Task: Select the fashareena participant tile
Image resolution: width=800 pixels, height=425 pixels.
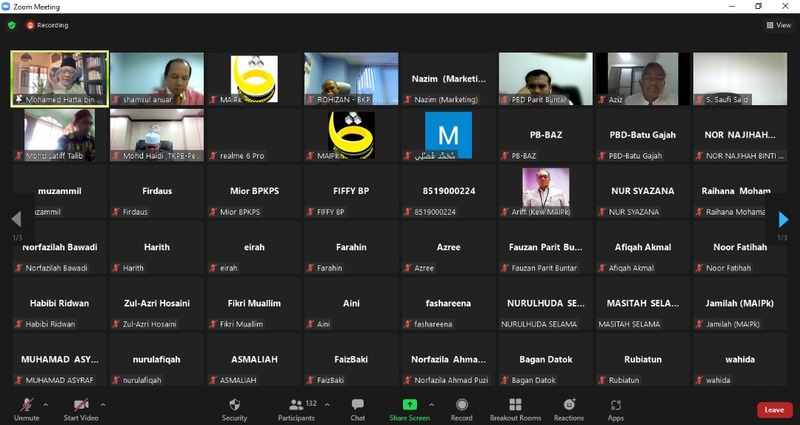Action: coord(448,304)
